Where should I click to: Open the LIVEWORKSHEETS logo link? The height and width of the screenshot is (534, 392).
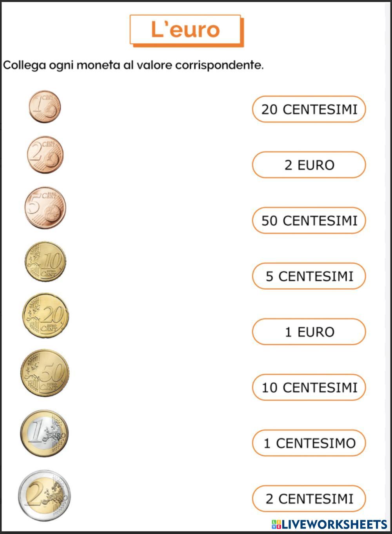(x=334, y=524)
